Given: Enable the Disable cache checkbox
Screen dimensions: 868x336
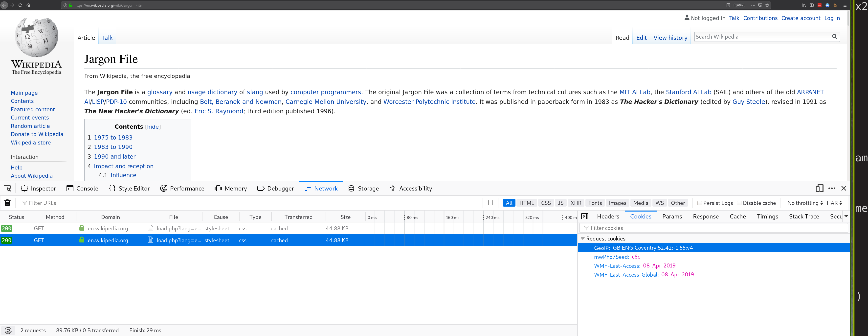Looking at the screenshot, I should (739, 203).
